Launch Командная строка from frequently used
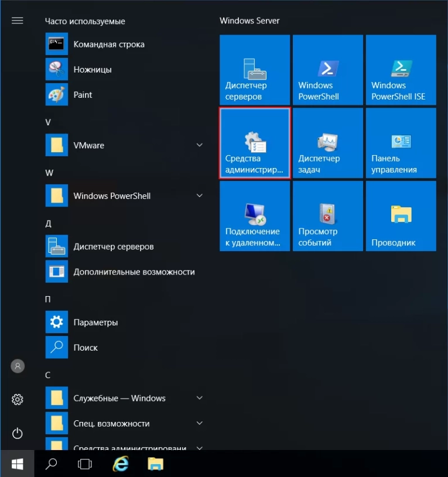Image resolution: width=448 pixels, height=477 pixels. click(109, 44)
